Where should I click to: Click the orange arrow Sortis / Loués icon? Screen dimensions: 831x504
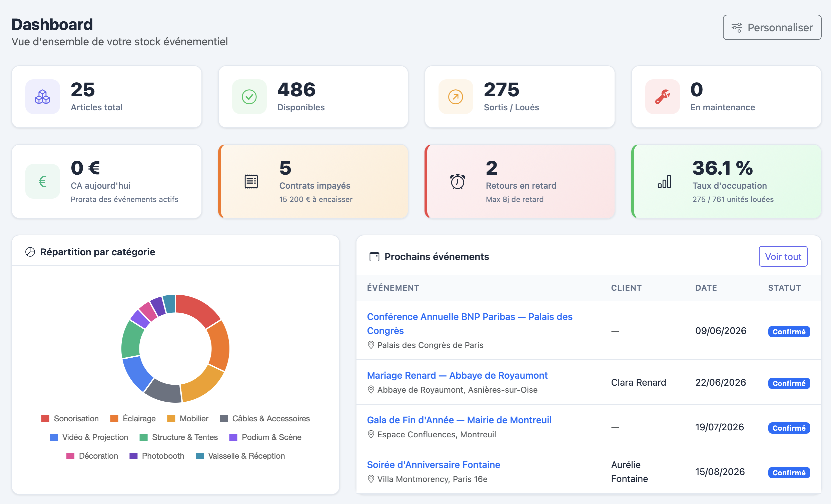tap(456, 97)
